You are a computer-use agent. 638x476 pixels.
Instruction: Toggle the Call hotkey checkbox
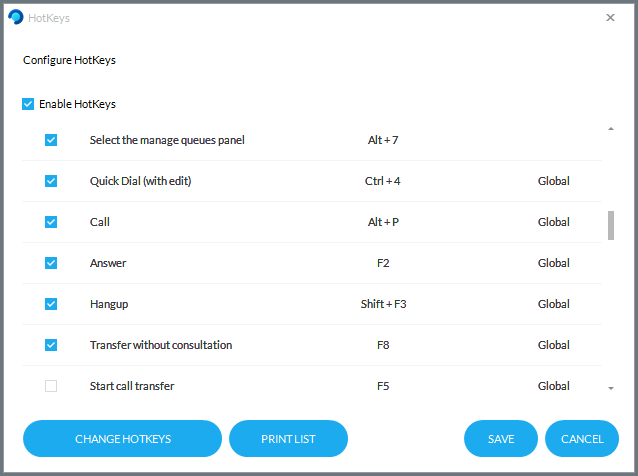(51, 222)
